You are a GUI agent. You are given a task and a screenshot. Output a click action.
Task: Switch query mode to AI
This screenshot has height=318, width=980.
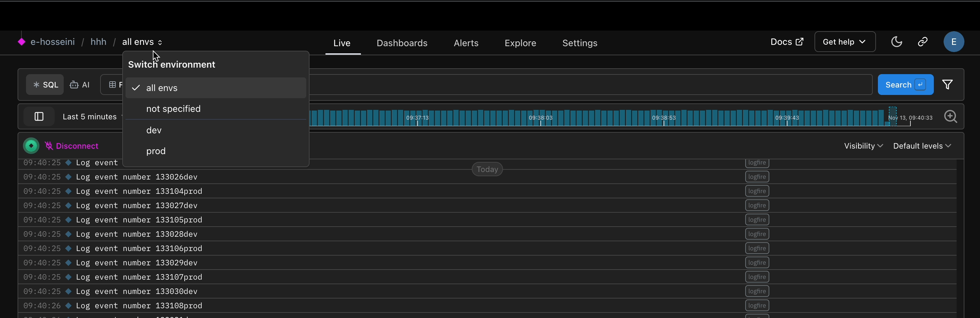click(x=80, y=85)
